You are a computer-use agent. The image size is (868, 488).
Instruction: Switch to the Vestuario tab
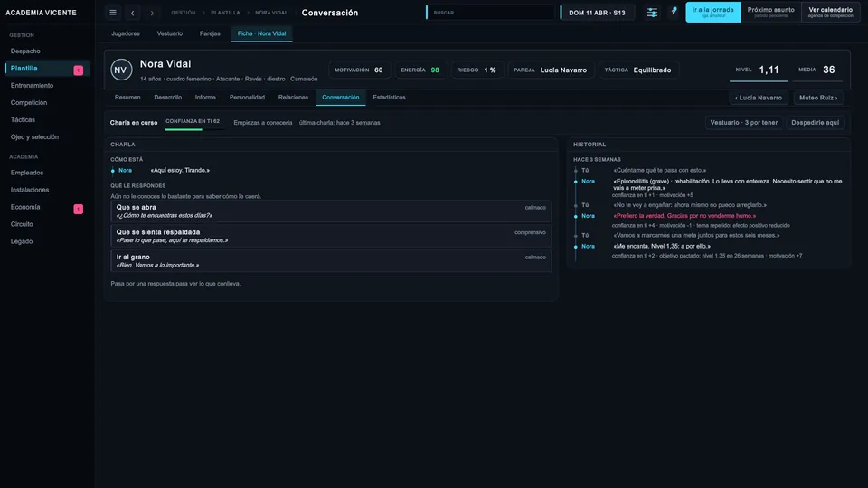pyautogui.click(x=169, y=33)
